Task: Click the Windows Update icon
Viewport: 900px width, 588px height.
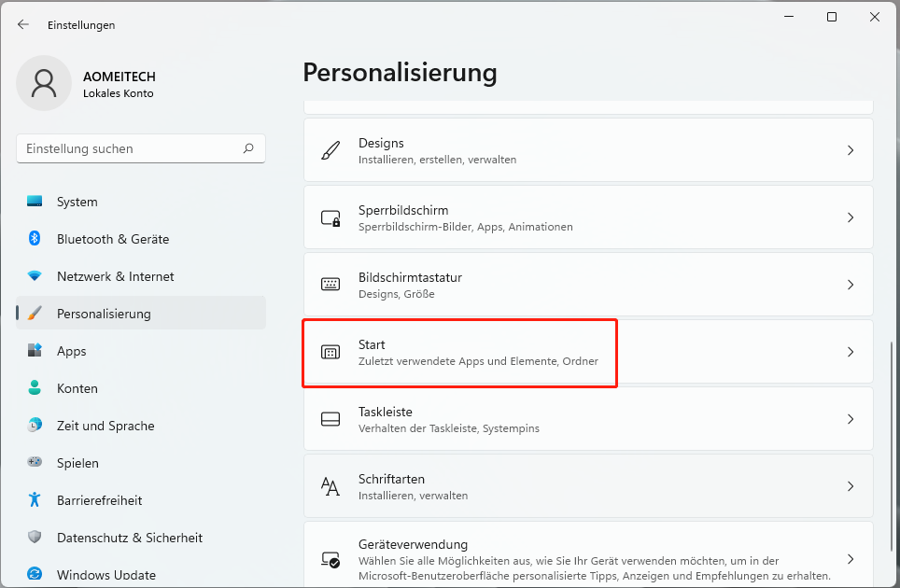Action: tap(35, 575)
